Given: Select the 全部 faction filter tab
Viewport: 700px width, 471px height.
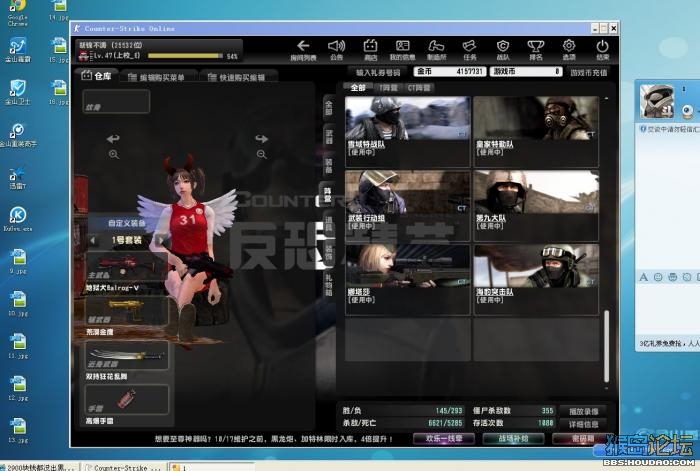Looking at the screenshot, I should pos(358,88).
